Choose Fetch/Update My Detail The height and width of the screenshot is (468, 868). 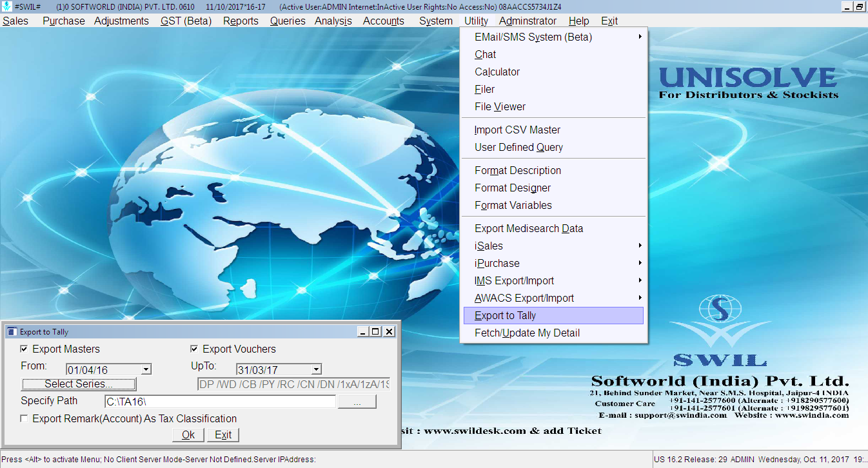point(554,333)
